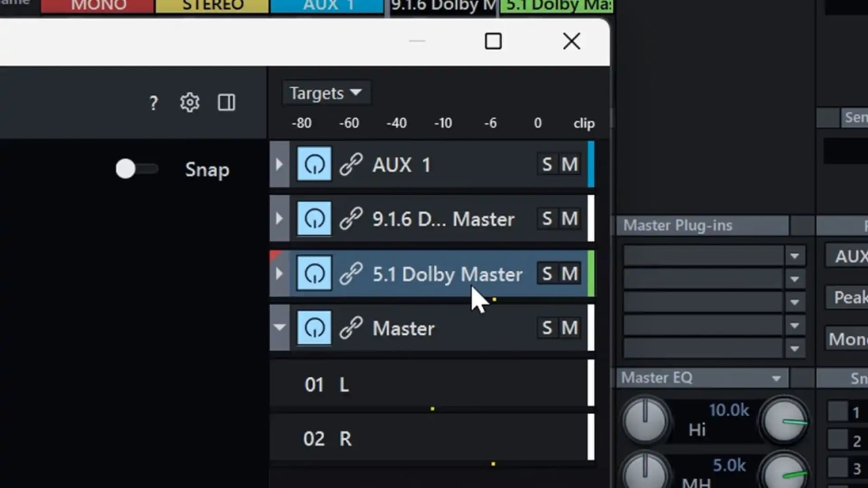Click the 5.1 Dolby Master meter icon

click(x=314, y=274)
